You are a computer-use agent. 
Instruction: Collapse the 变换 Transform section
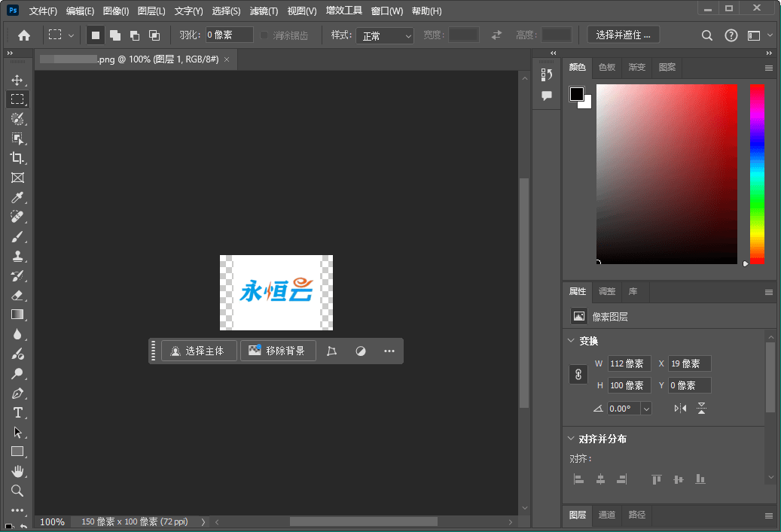[571, 340]
